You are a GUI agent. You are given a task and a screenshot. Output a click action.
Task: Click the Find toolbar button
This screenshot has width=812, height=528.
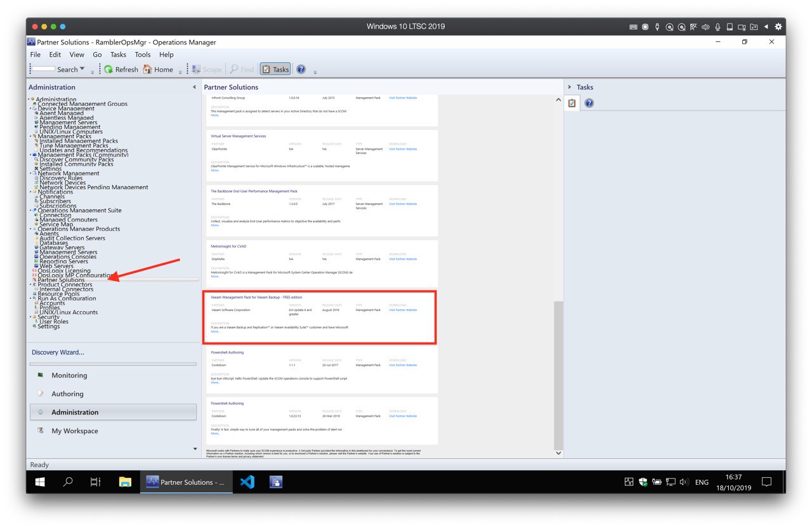coord(242,70)
